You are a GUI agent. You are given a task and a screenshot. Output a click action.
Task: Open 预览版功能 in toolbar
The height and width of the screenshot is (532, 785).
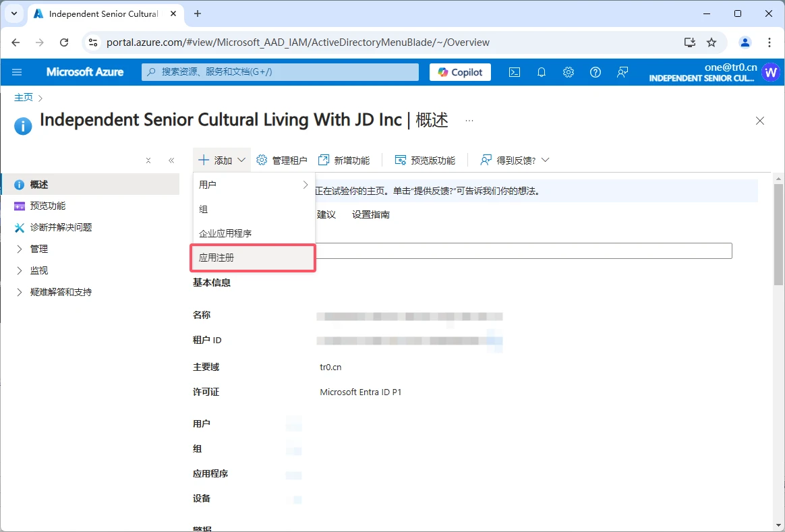click(425, 160)
